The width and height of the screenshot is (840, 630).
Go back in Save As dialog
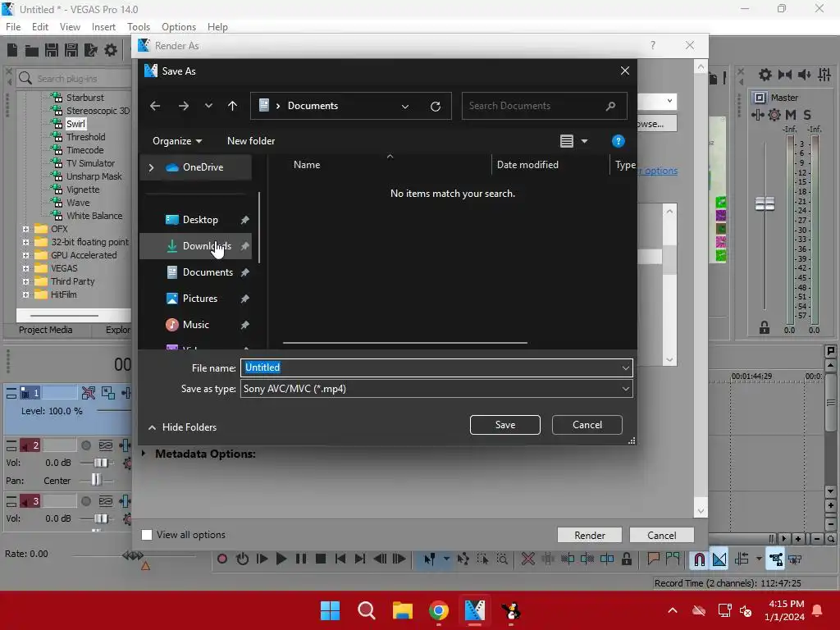pos(155,106)
